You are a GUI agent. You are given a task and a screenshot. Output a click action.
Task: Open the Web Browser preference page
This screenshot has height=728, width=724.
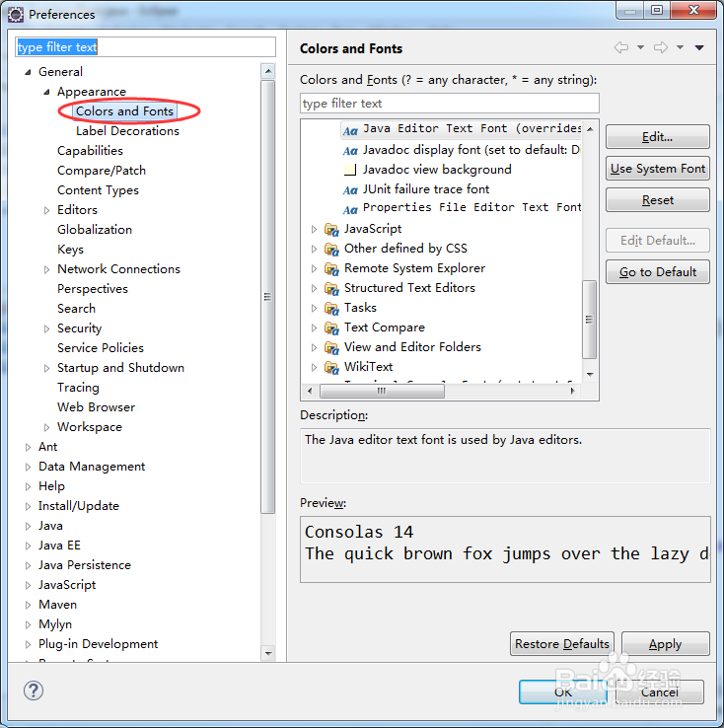coord(96,407)
